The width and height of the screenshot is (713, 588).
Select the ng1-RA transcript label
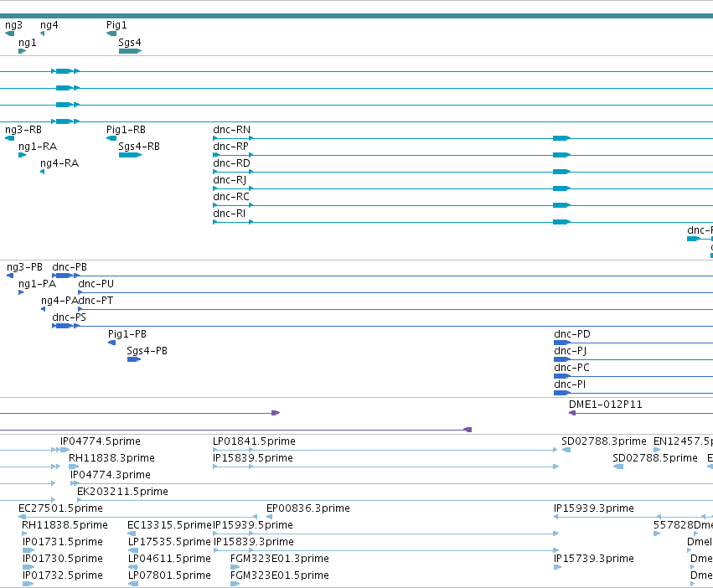coord(38,147)
